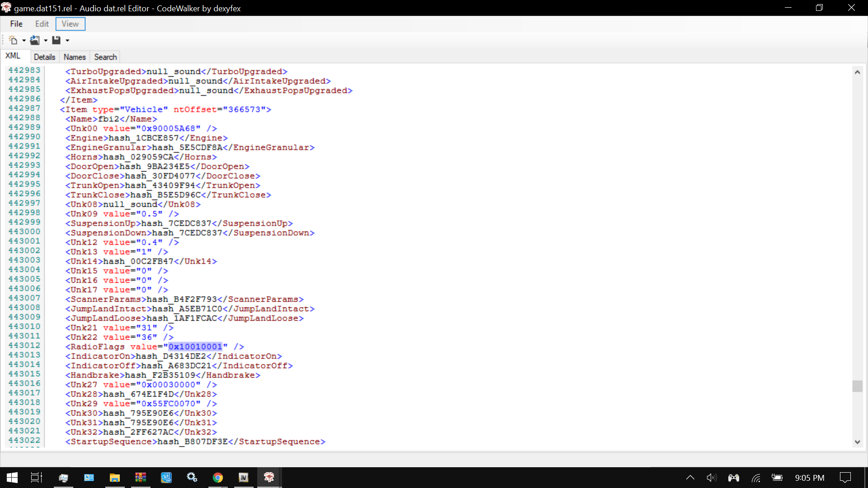
Task: Switch to the Details tab
Action: coord(44,56)
